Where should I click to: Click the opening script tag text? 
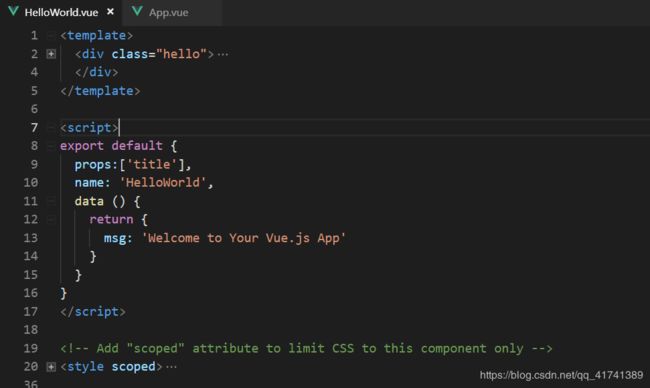(x=89, y=128)
